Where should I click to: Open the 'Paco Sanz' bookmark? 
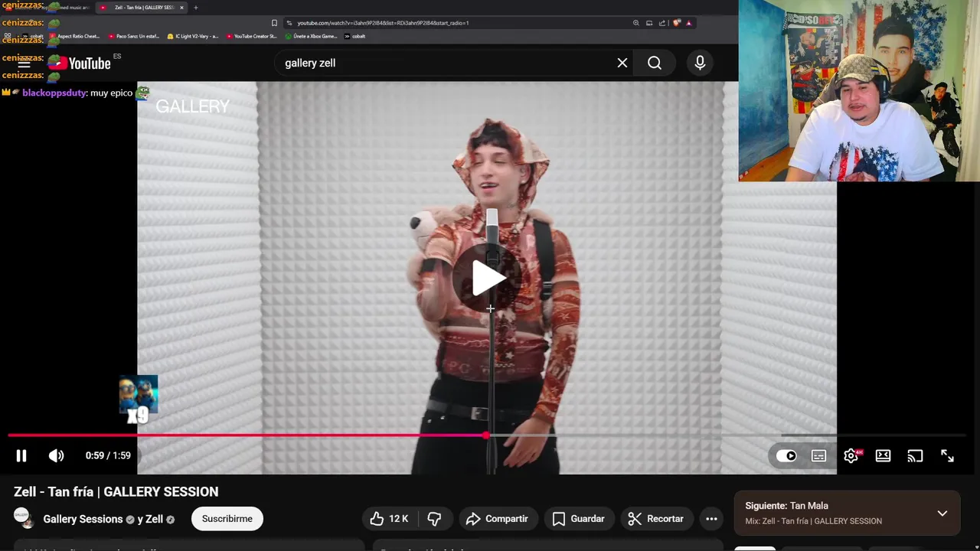(134, 36)
